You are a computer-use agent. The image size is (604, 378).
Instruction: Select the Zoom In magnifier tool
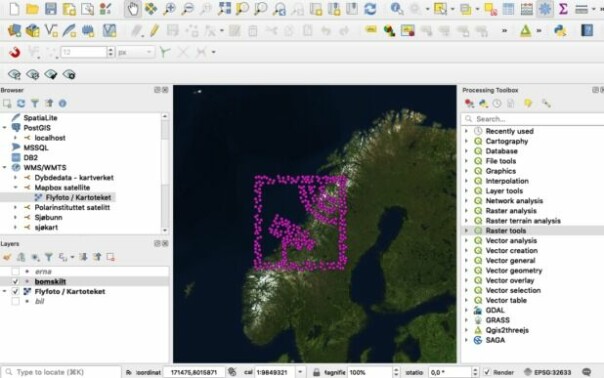click(x=169, y=8)
